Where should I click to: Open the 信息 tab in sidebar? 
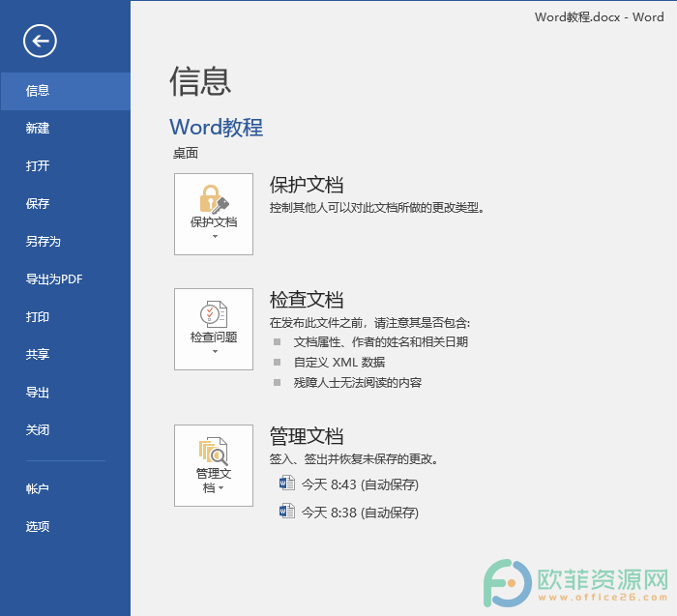[65, 91]
